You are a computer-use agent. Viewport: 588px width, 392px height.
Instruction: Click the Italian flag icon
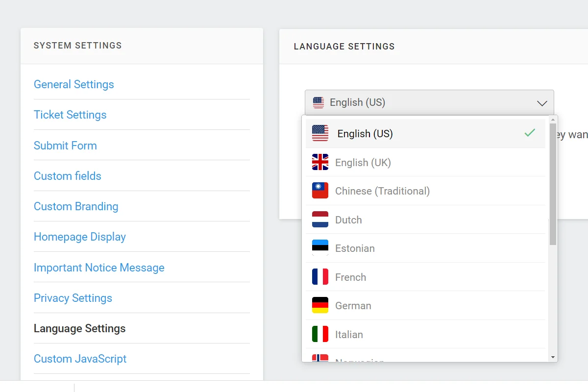(x=320, y=334)
